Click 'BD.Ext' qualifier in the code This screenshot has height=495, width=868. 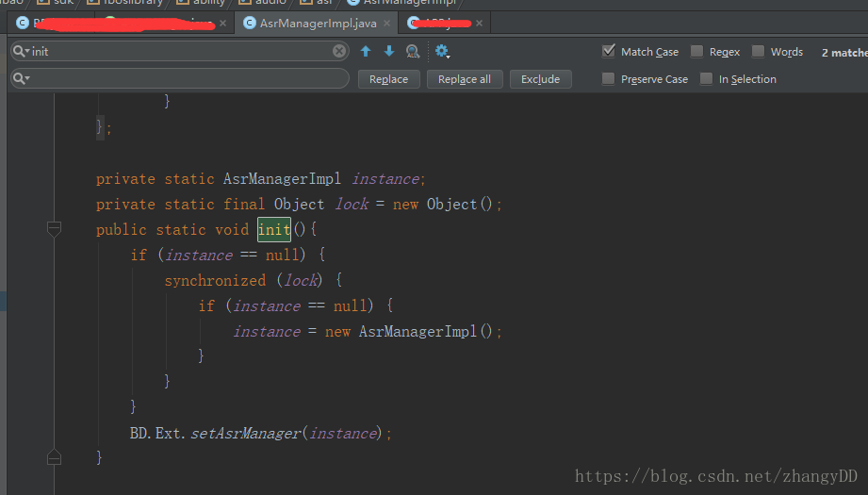(155, 433)
